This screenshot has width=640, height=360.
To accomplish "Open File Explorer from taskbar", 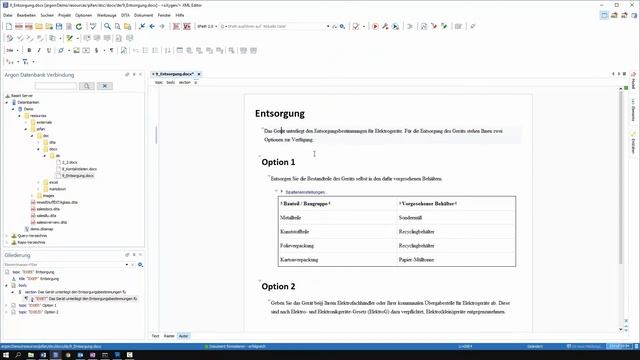I will point(31,355).
